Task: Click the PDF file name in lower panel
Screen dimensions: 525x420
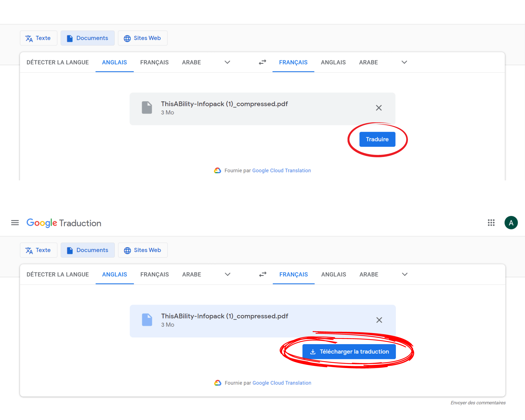Action: coord(225,316)
